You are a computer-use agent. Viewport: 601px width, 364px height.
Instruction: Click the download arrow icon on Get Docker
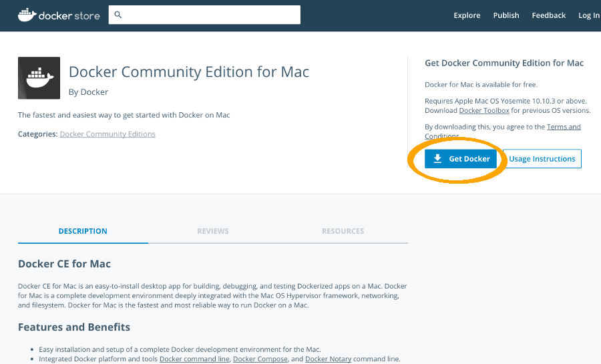(437, 159)
